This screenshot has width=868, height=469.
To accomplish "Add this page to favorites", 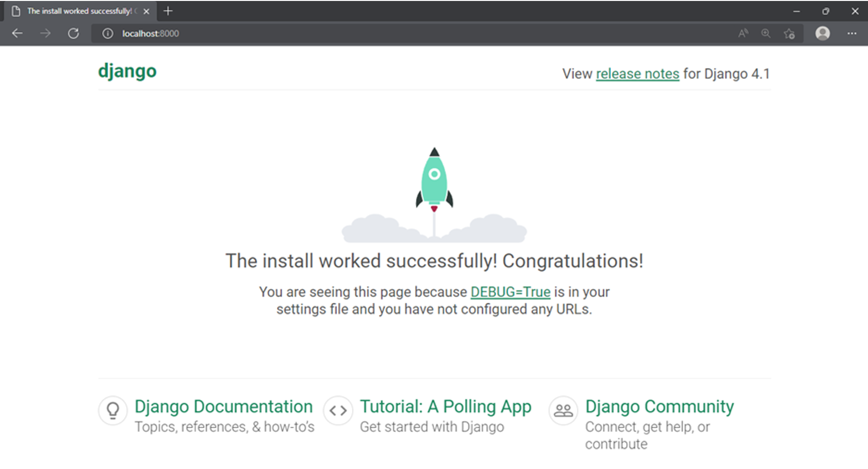I will 789,33.
